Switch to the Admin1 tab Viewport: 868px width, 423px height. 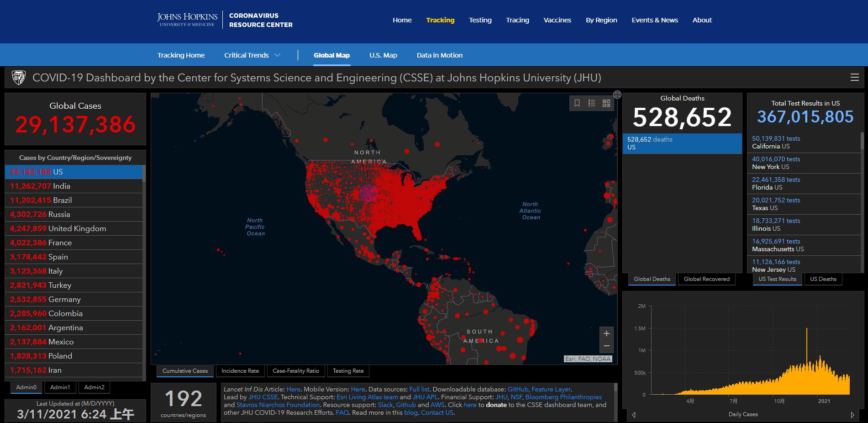pos(60,387)
